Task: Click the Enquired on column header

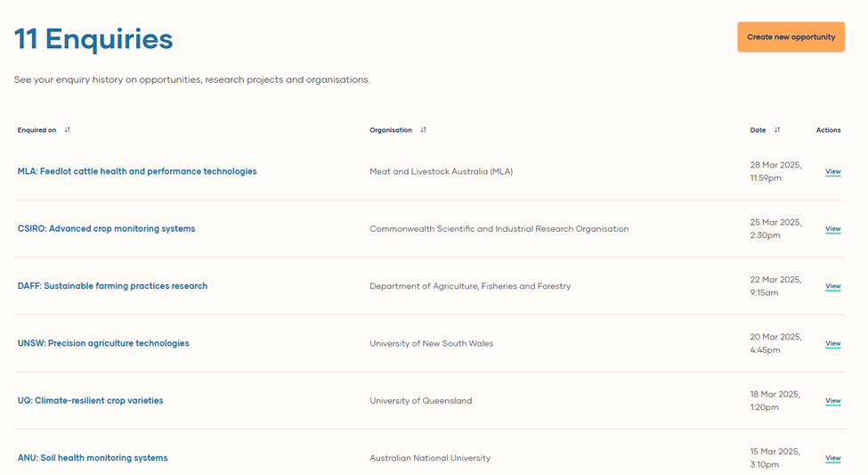Action: click(37, 130)
